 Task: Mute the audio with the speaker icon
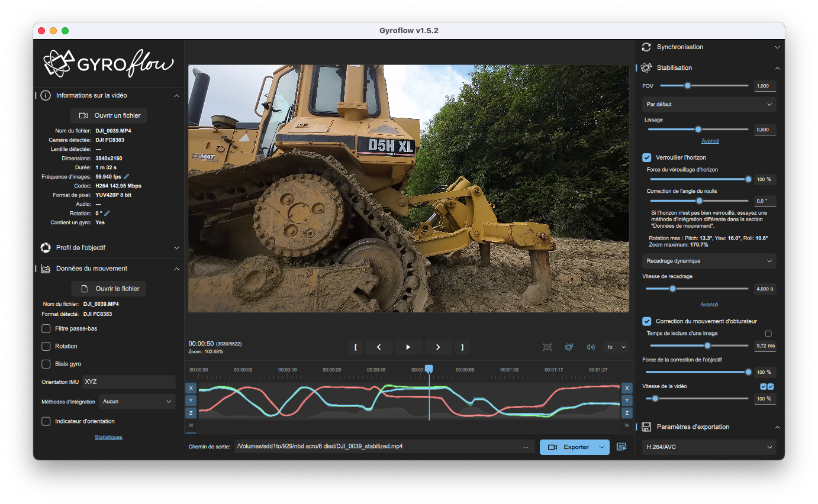590,347
